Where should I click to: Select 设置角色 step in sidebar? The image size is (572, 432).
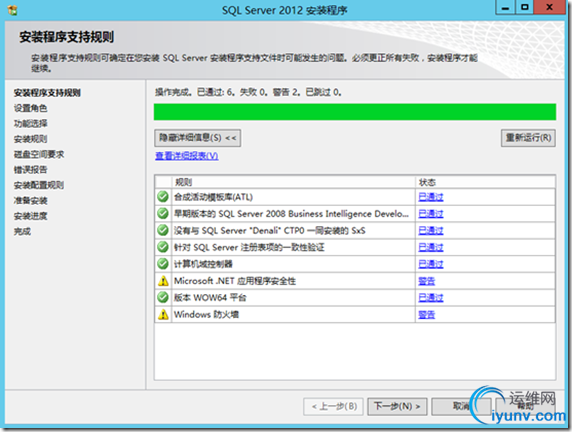tap(30, 108)
